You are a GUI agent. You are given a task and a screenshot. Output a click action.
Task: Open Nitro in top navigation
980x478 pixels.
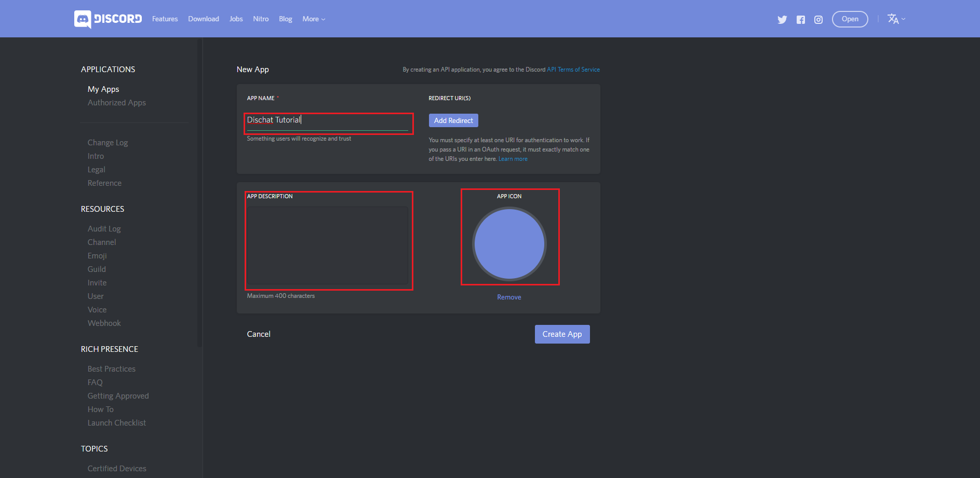click(x=261, y=19)
